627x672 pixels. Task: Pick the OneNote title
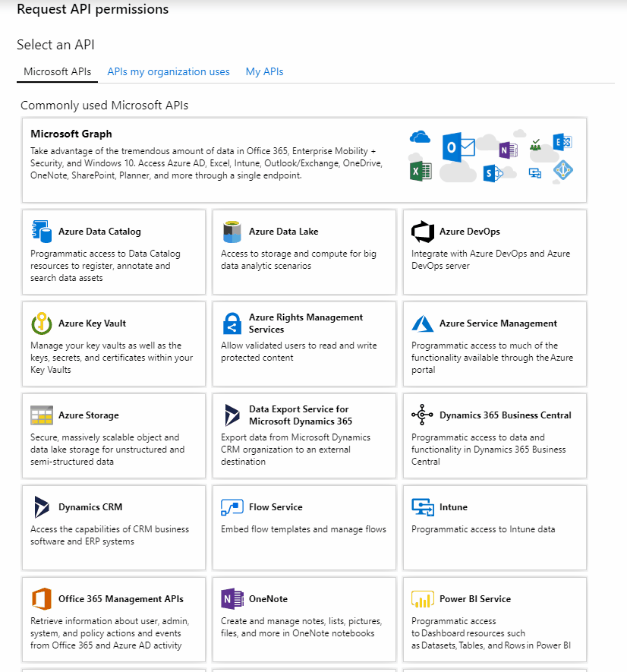click(268, 598)
